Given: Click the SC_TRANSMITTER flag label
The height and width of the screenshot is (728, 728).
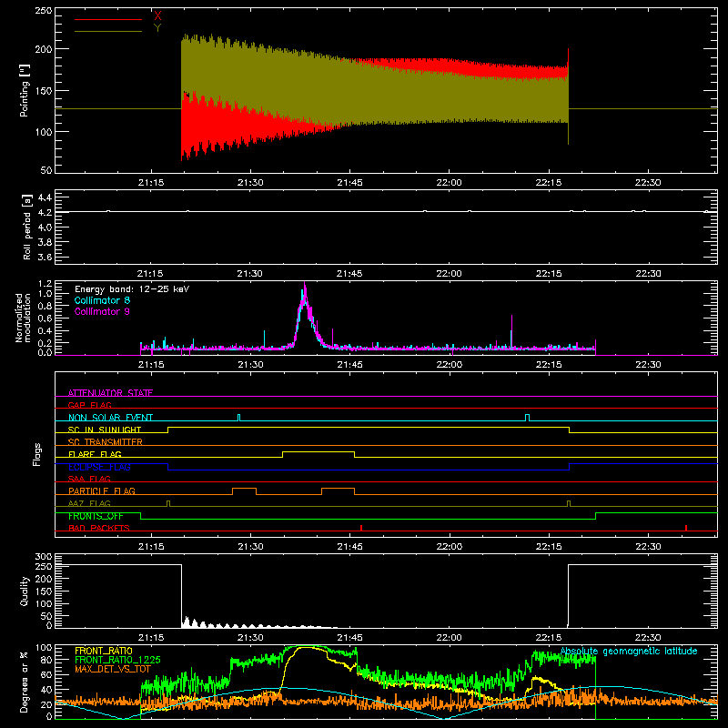Looking at the screenshot, I should click(106, 441).
